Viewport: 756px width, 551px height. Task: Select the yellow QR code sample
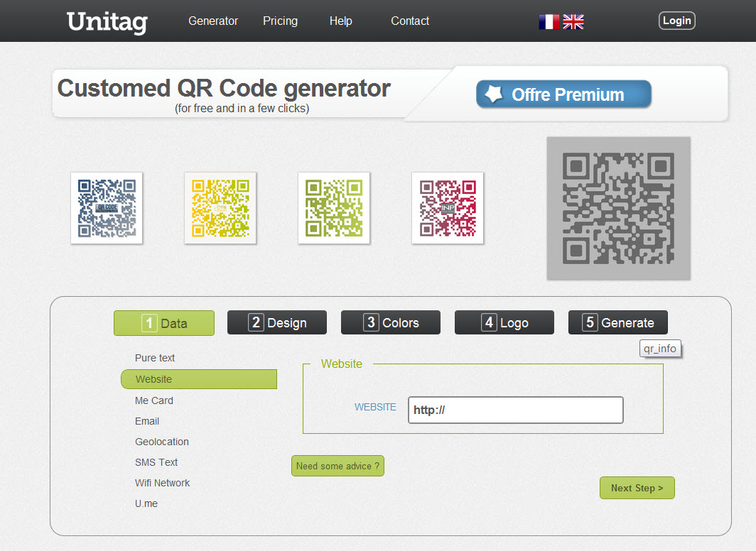220,208
